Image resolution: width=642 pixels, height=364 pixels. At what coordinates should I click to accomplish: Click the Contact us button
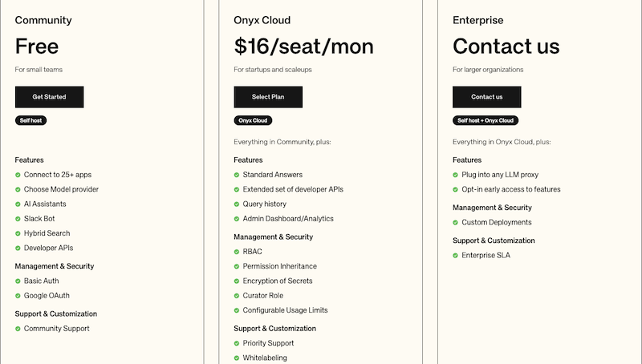[487, 97]
